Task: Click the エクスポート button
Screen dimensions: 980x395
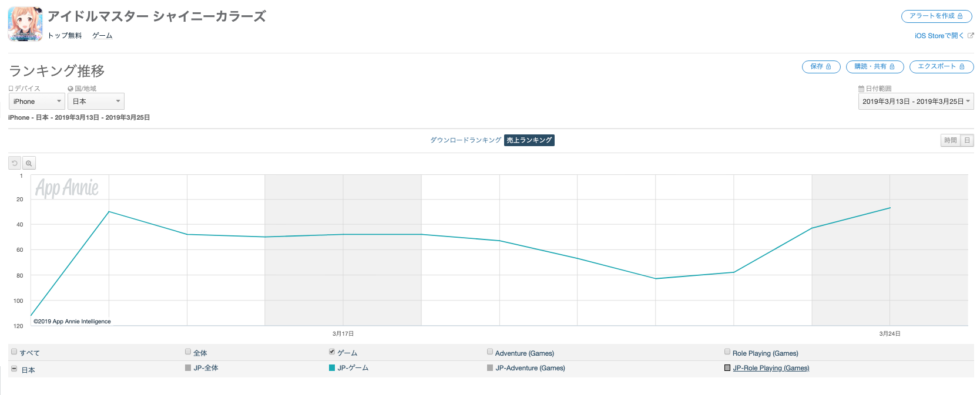Action: point(942,67)
